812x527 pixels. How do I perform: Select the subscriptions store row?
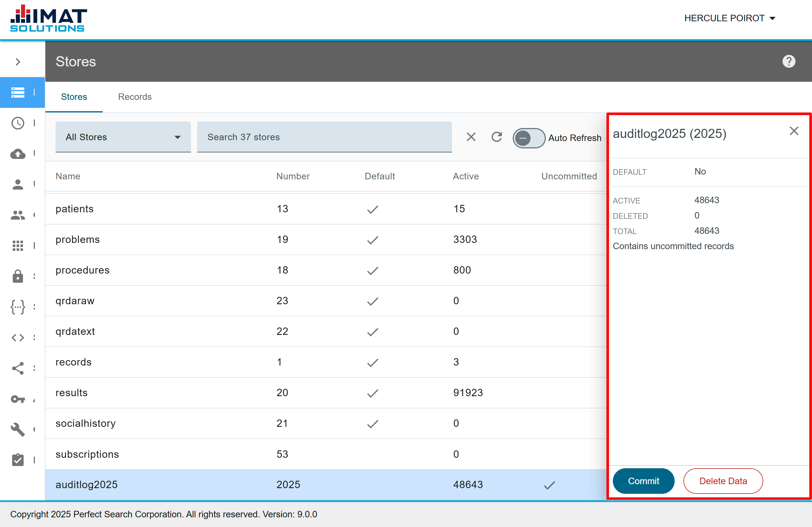[x=325, y=454]
